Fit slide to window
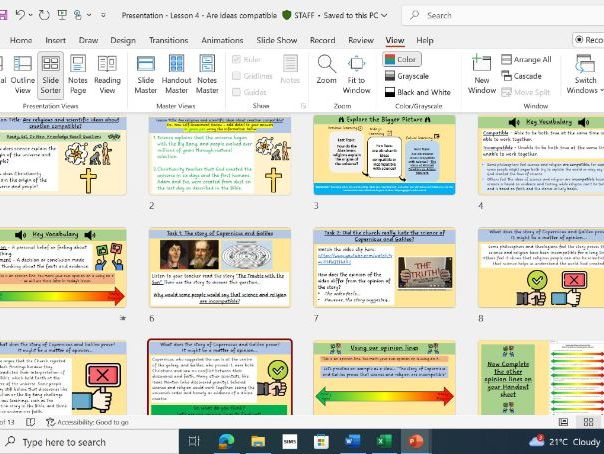604x454 pixels. click(x=356, y=74)
